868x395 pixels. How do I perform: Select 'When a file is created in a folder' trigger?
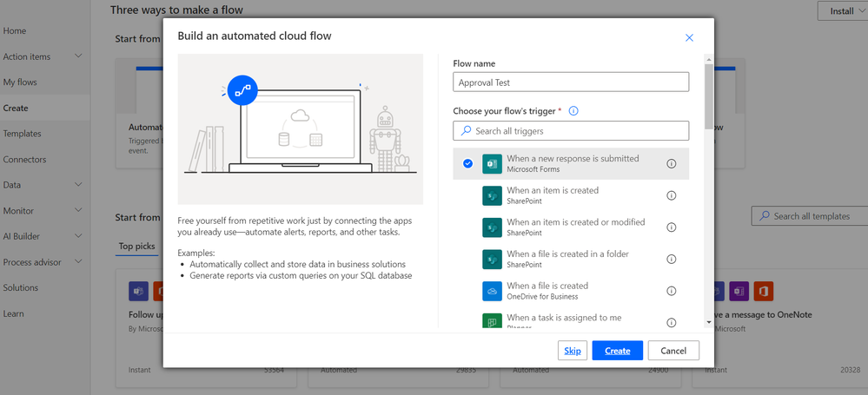tap(571, 260)
